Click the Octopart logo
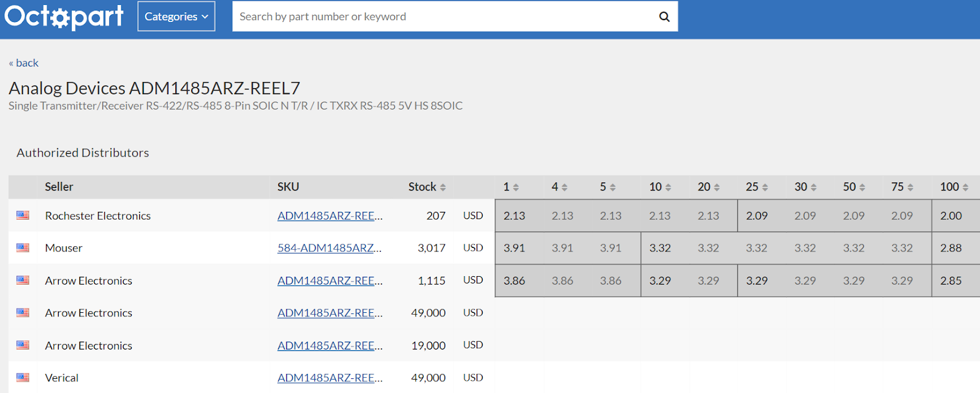The image size is (980, 393). (x=64, y=17)
